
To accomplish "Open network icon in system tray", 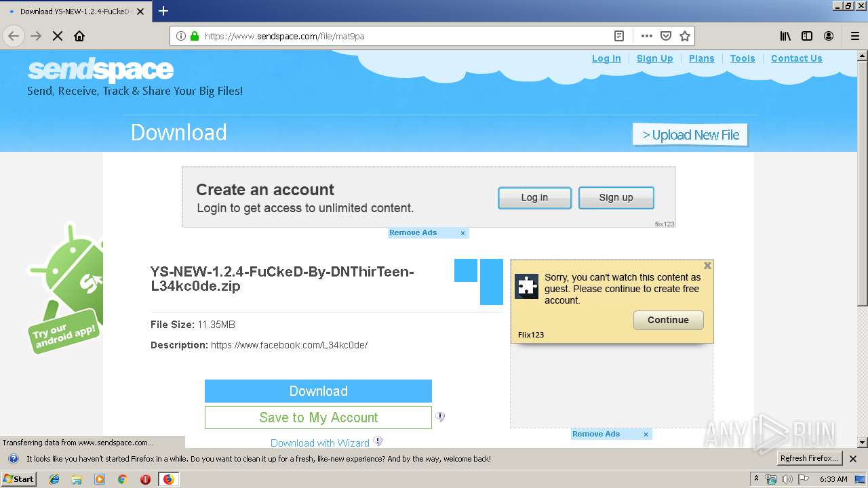I will click(771, 479).
